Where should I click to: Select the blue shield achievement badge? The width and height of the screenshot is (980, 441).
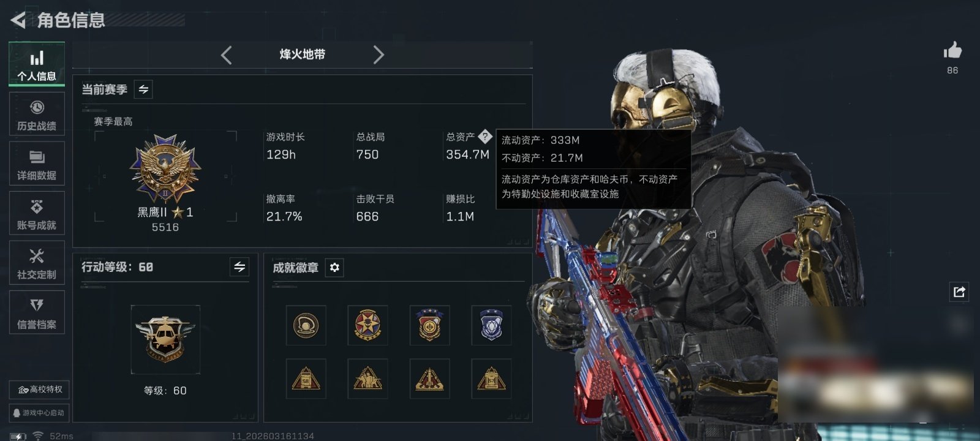tap(491, 325)
